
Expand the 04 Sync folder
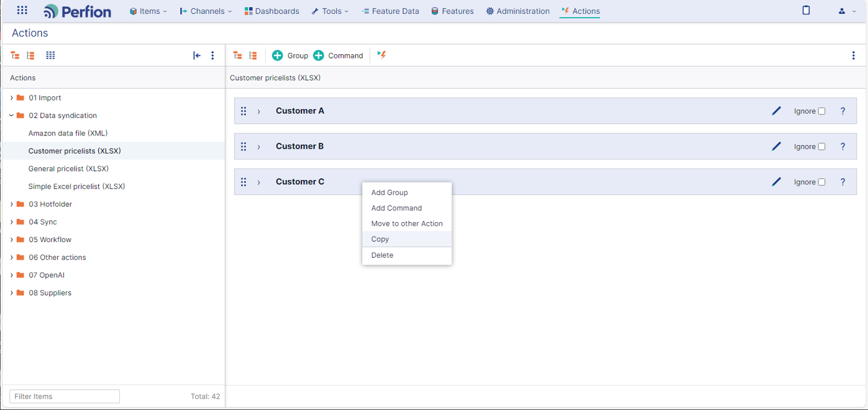click(11, 222)
